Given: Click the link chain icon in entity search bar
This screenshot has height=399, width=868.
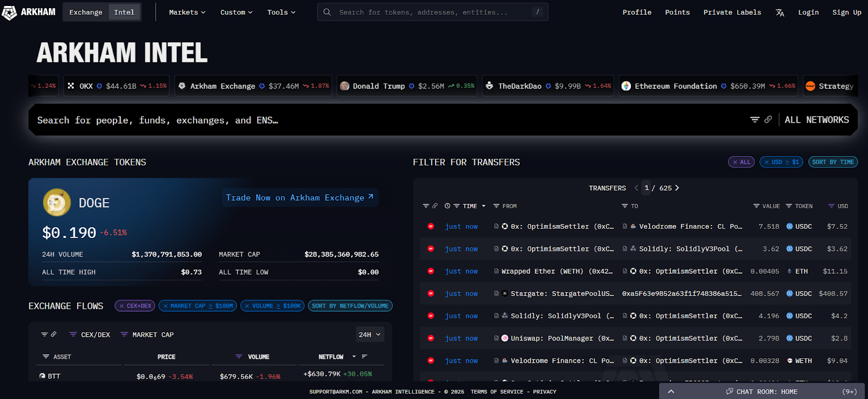Looking at the screenshot, I should point(768,120).
